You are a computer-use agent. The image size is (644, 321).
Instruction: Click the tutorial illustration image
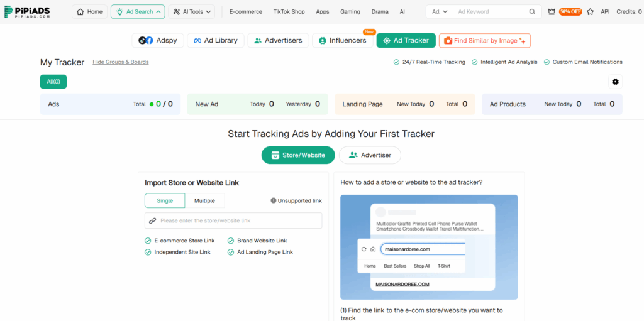pyautogui.click(x=429, y=247)
